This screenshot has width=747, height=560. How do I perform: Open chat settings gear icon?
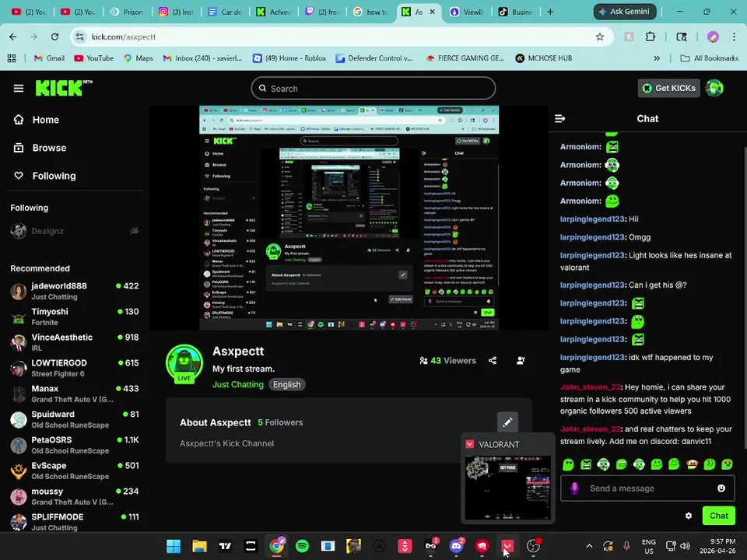click(x=689, y=516)
